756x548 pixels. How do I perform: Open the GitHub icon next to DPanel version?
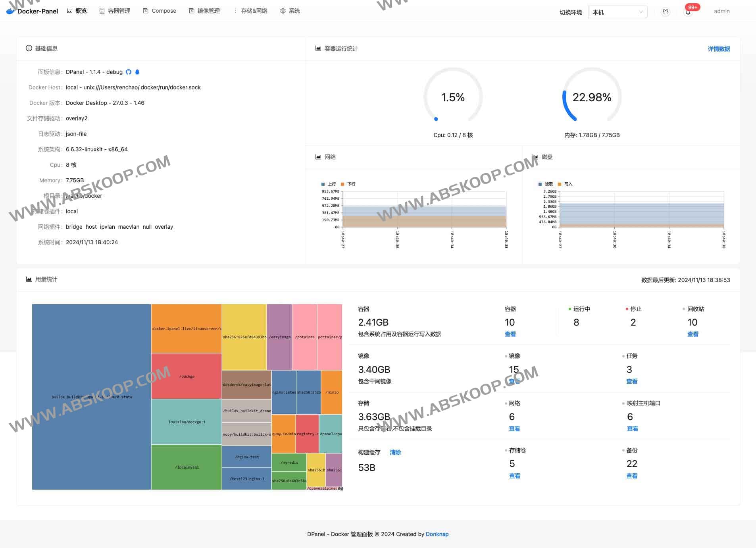(x=129, y=72)
